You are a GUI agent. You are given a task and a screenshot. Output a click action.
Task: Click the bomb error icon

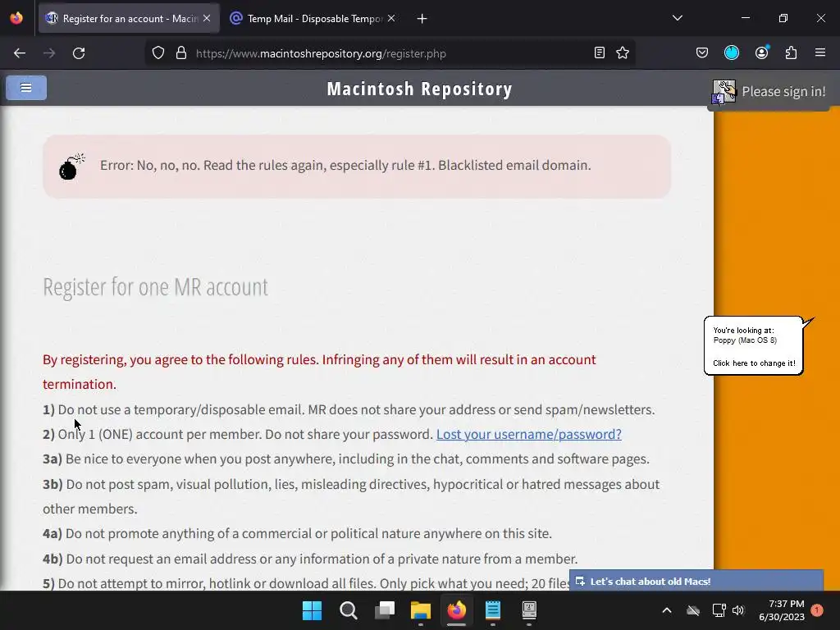tap(71, 166)
